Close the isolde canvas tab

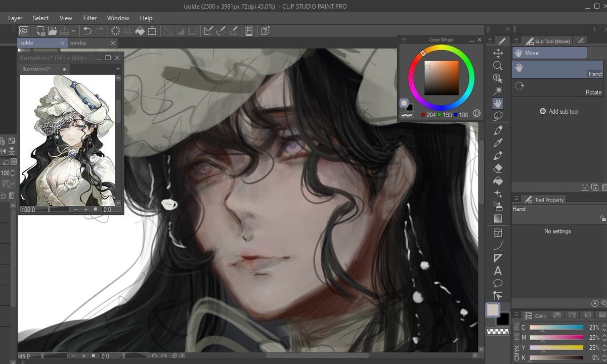pos(63,43)
